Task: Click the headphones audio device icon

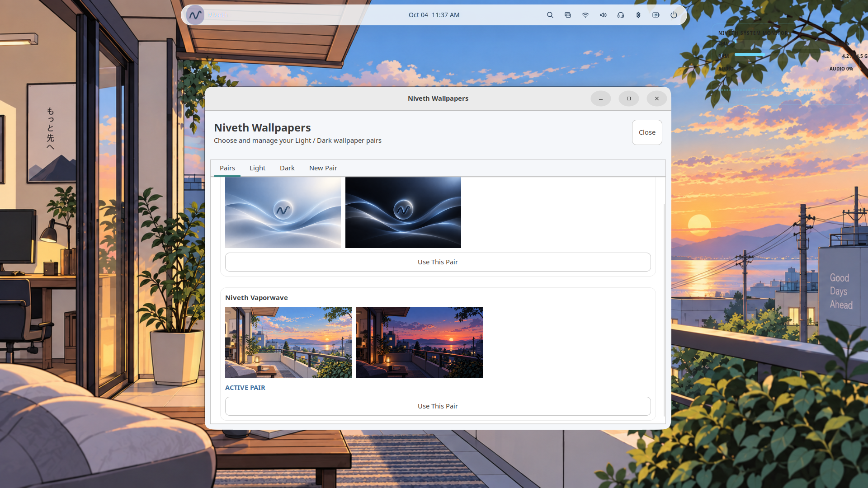Action: [621, 15]
